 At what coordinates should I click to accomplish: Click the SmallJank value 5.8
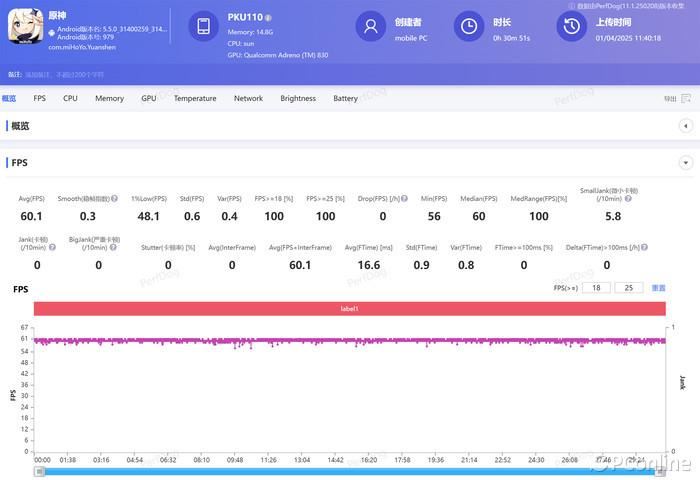click(x=613, y=216)
